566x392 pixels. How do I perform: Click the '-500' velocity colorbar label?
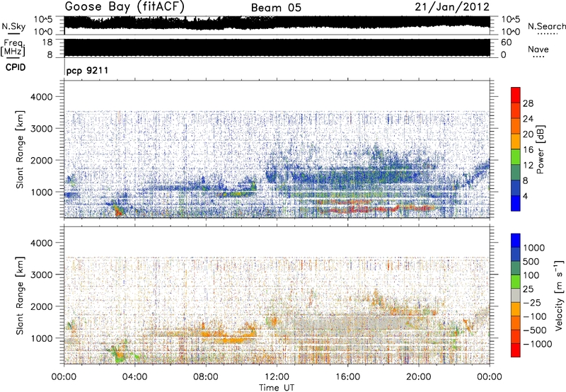[x=534, y=330]
